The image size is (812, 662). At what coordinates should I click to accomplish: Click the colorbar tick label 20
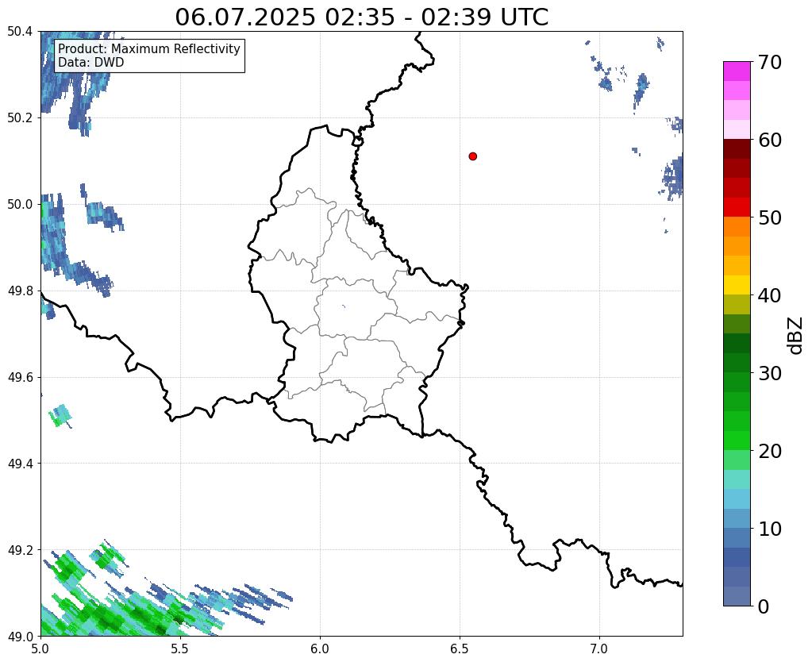pyautogui.click(x=769, y=451)
